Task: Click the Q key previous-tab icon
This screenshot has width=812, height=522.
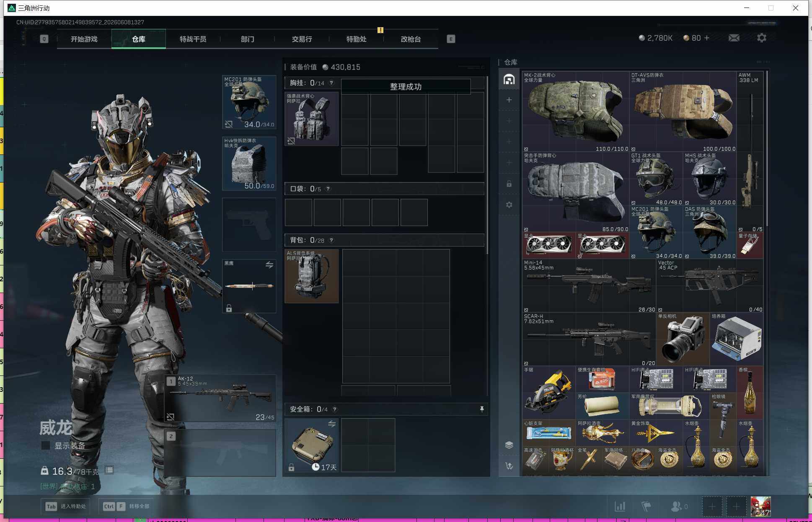Action: point(44,39)
